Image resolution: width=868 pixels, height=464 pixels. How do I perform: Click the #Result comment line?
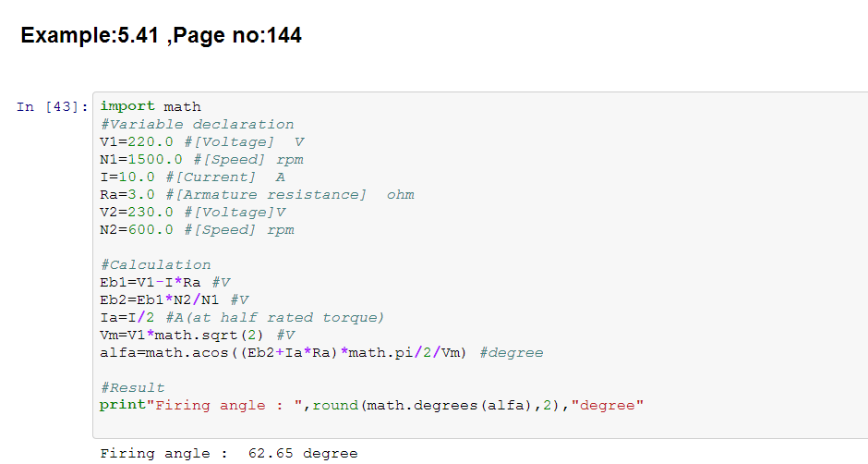(132, 387)
